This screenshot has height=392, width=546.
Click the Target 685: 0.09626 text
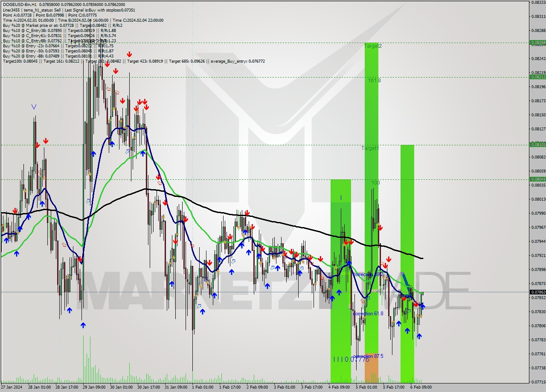188,61
